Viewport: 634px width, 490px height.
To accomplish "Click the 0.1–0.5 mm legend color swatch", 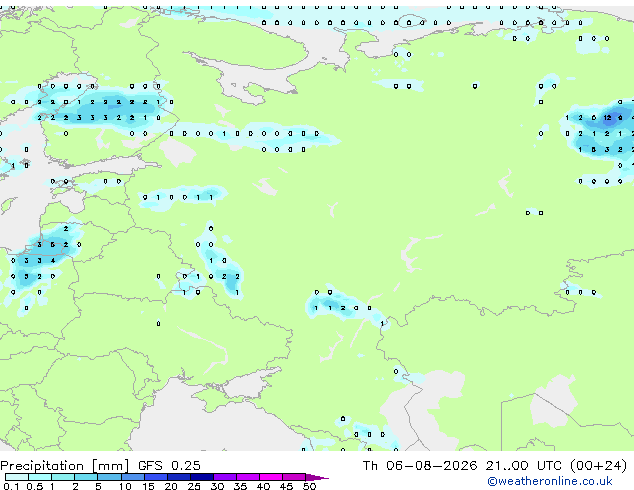I will (x=17, y=477).
